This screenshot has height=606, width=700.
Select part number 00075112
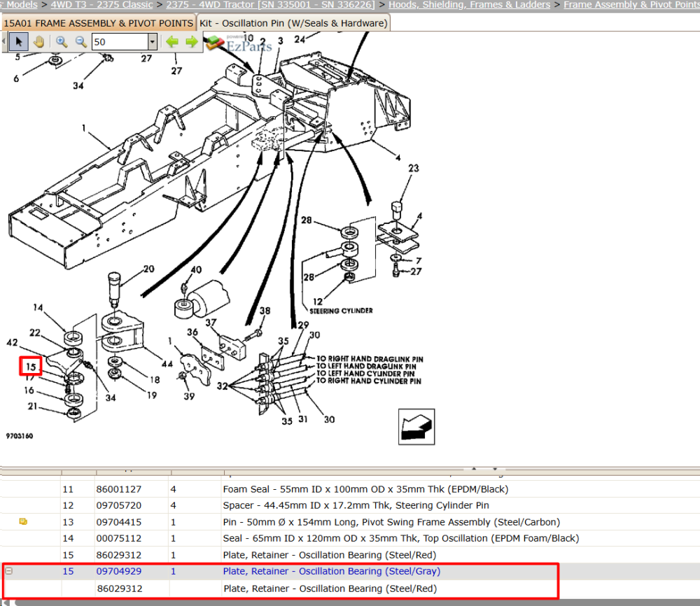[119, 538]
